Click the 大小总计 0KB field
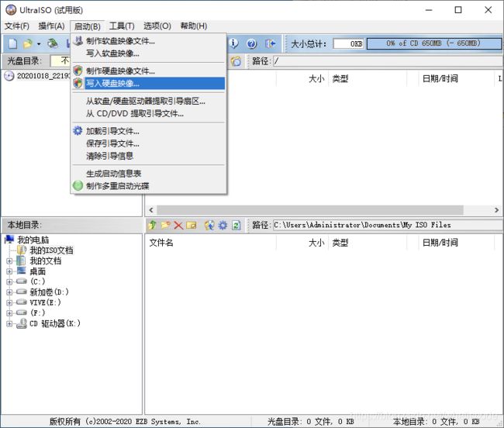504x428 pixels. click(349, 43)
